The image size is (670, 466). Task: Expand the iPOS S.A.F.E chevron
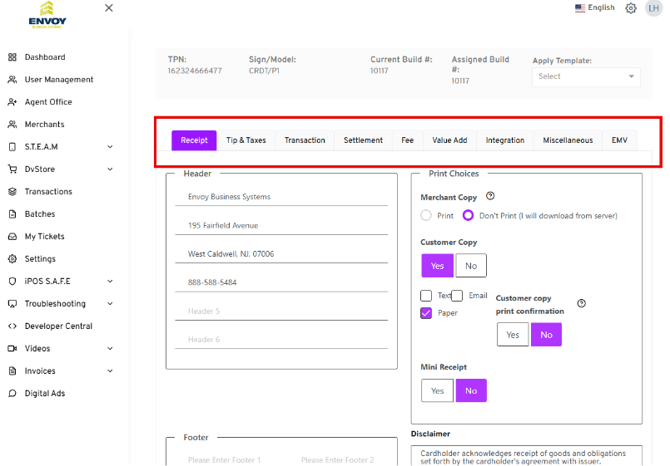pos(110,281)
